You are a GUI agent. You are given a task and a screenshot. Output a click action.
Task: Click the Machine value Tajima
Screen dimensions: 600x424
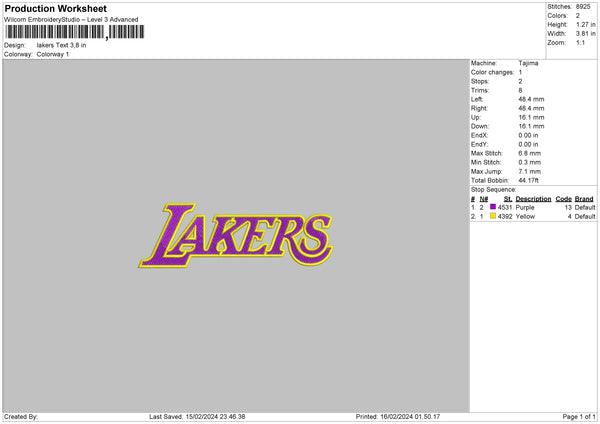(528, 63)
